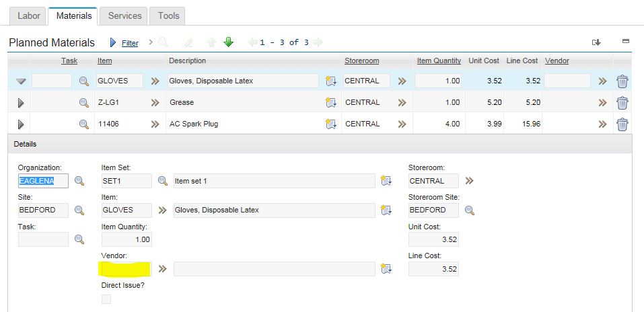
Task: Open the Services tab
Action: point(124,15)
